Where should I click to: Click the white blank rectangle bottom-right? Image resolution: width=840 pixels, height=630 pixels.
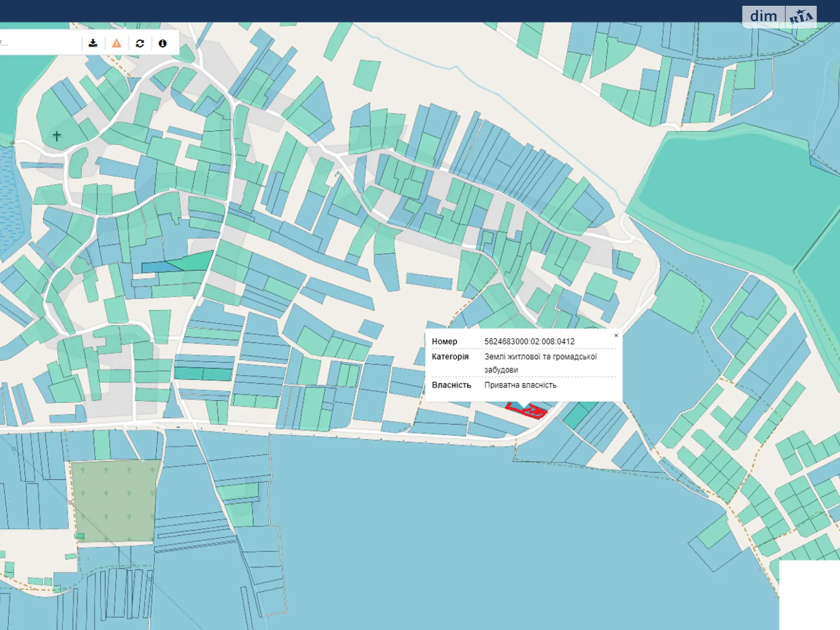[x=809, y=594]
